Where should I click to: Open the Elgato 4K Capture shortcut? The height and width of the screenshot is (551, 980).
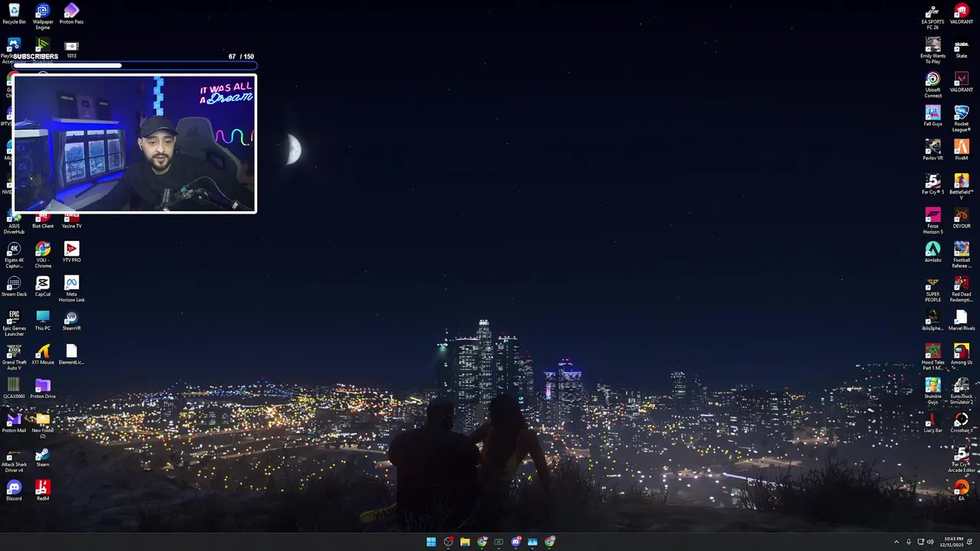tap(14, 255)
